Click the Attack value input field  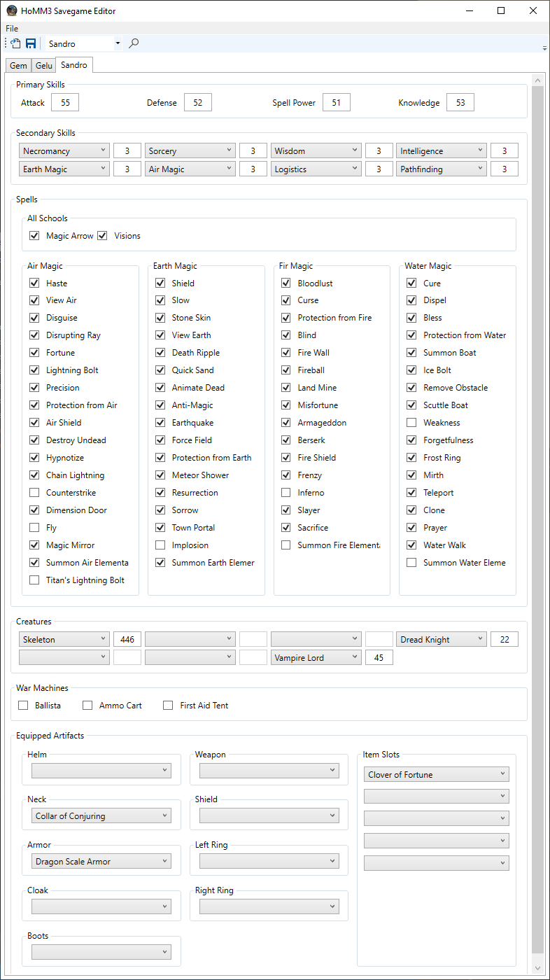65,102
